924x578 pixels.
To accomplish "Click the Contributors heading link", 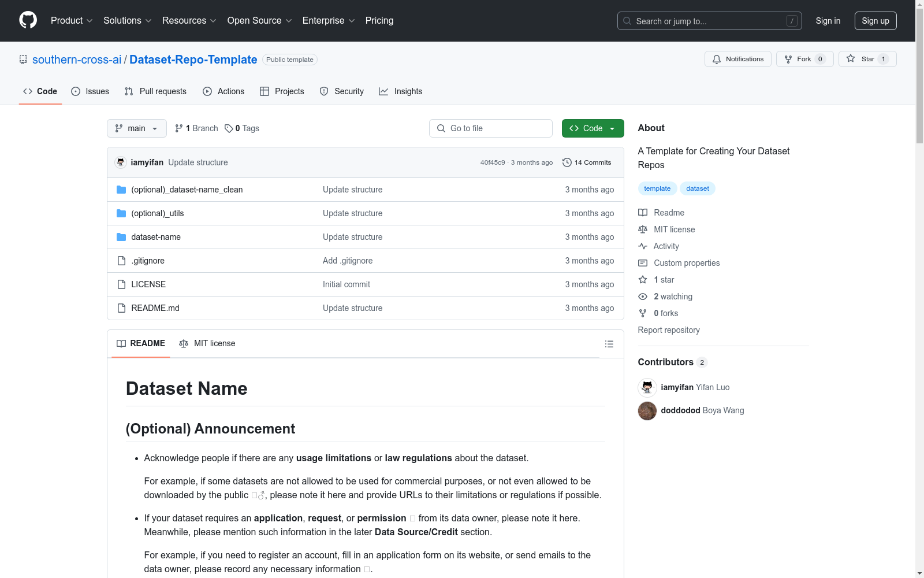I will [x=673, y=362].
